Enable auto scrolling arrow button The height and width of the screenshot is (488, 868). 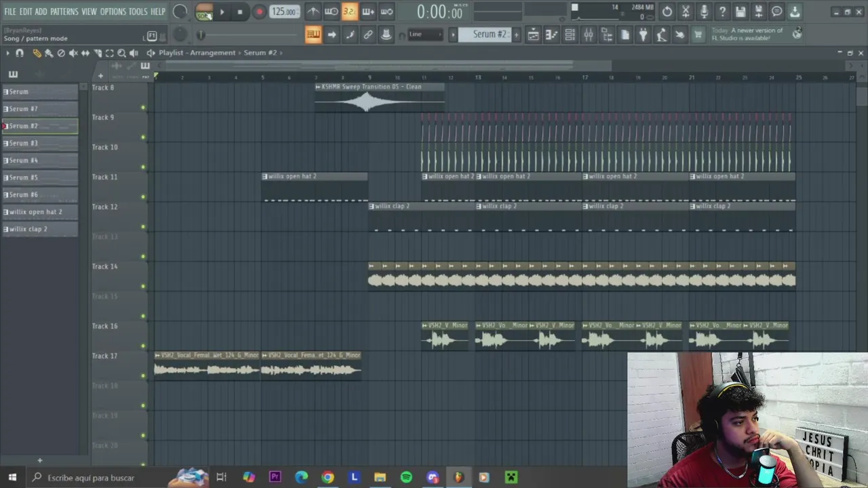pyautogui.click(x=332, y=35)
